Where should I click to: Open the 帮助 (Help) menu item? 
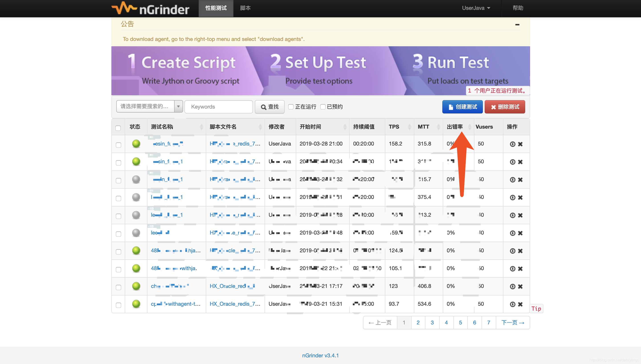coord(518,8)
